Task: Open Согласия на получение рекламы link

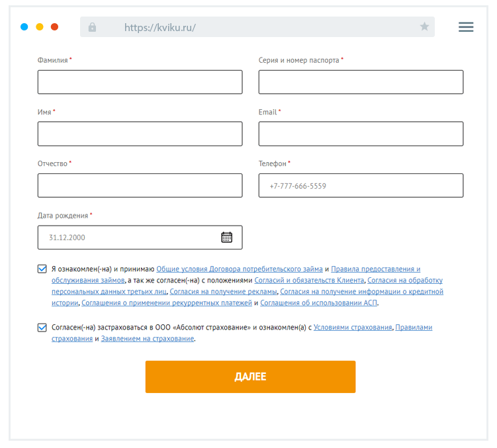Action: [x=224, y=292]
